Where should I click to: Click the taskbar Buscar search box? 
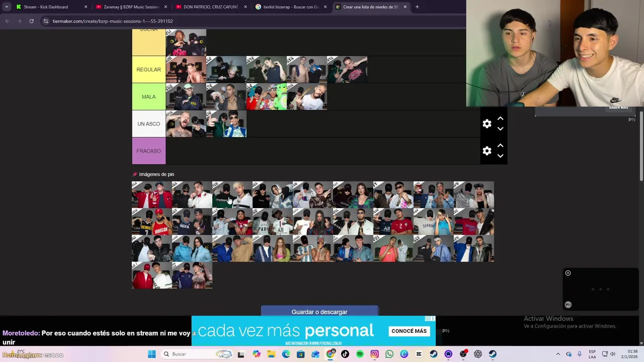197,354
